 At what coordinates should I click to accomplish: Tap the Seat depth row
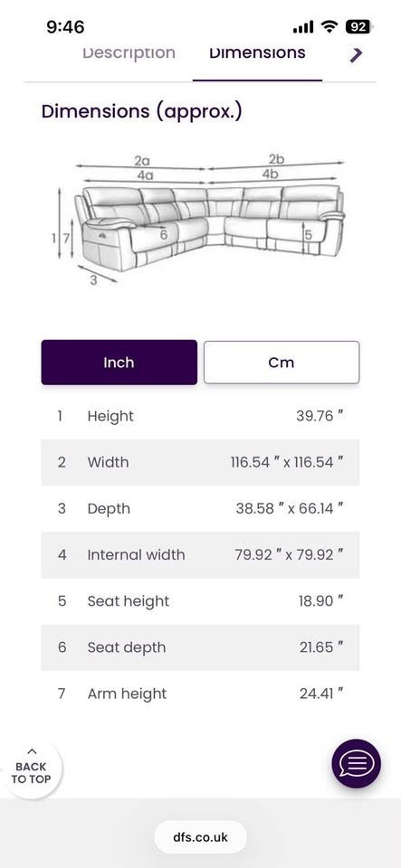pyautogui.click(x=201, y=647)
